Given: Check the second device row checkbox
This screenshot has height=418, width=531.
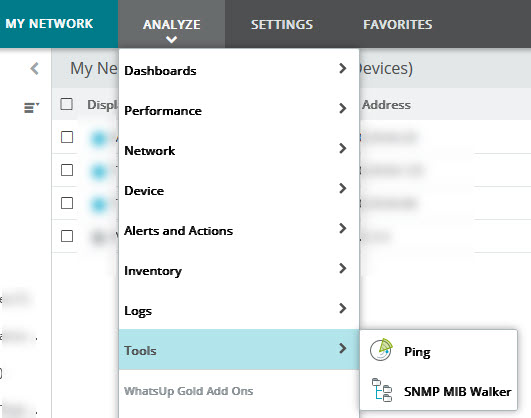Looking at the screenshot, I should pos(67,170).
